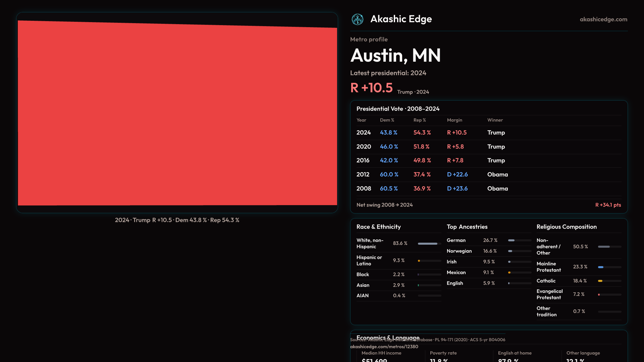
Task: Click the Hispanic or Latino bar marker
Action: pos(419,261)
